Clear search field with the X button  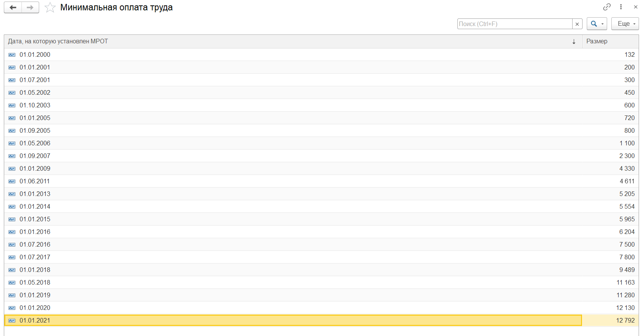click(577, 24)
